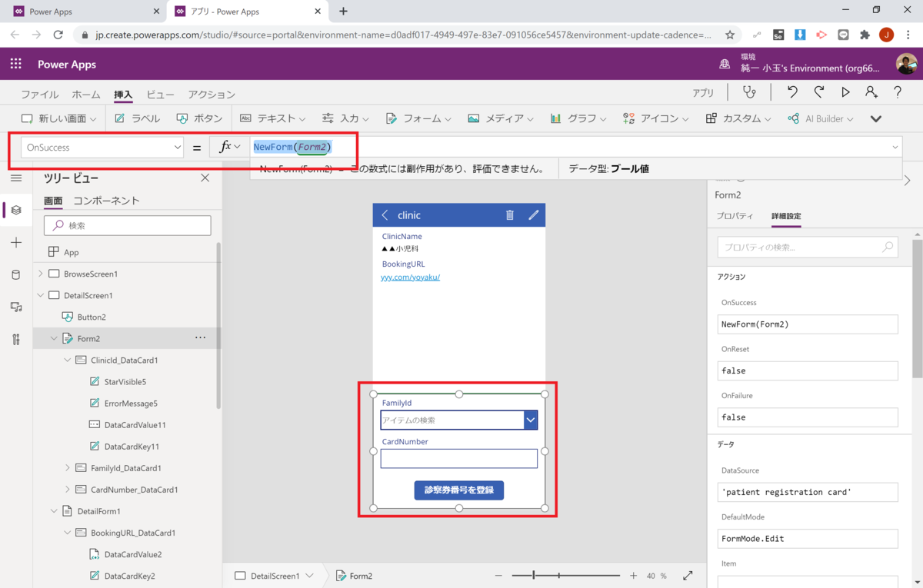Image resolution: width=923 pixels, height=588 pixels.
Task: Collapse ClinicId_DataCard1 node
Action: (x=68, y=360)
